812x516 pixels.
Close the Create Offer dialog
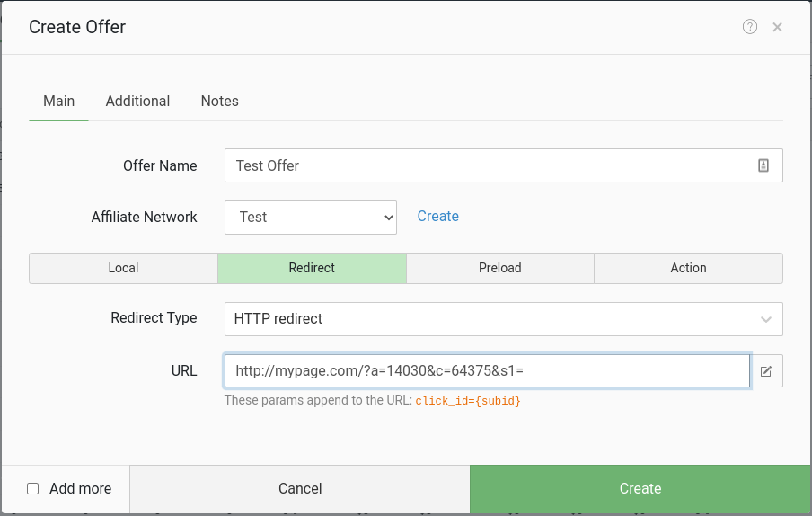pos(778,27)
